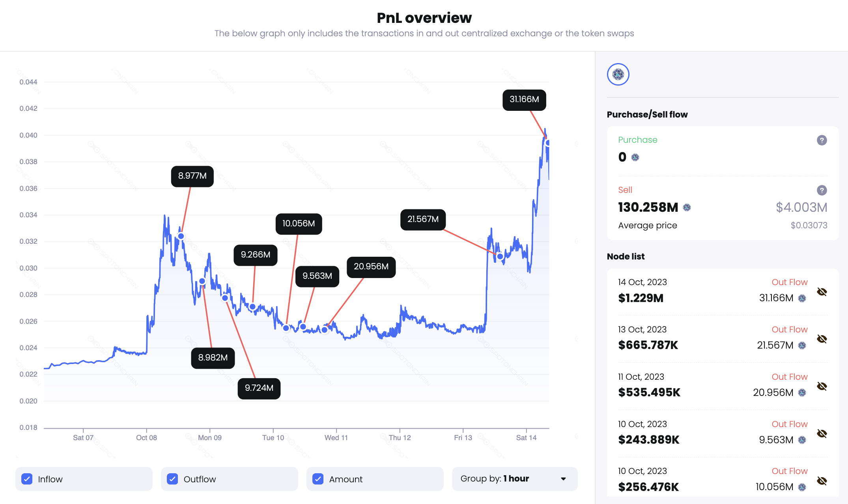This screenshot has height=504, width=848.
Task: Select the 20.956M chart label
Action: click(371, 267)
